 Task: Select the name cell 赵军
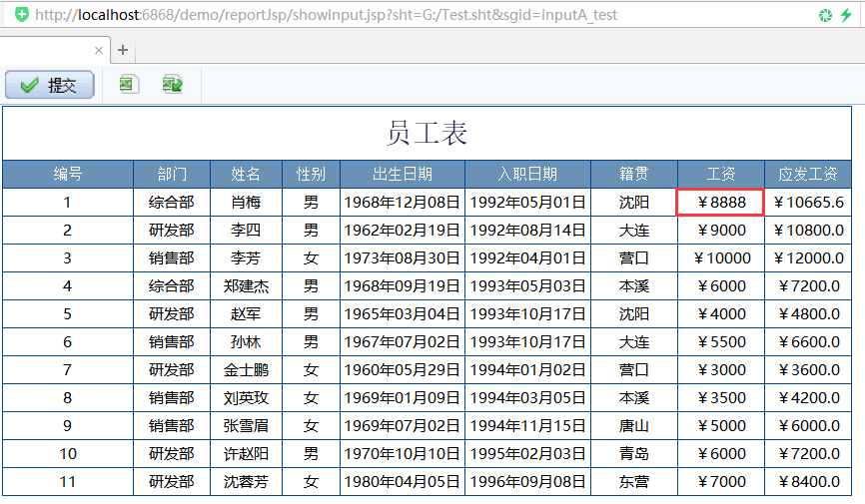click(x=246, y=313)
